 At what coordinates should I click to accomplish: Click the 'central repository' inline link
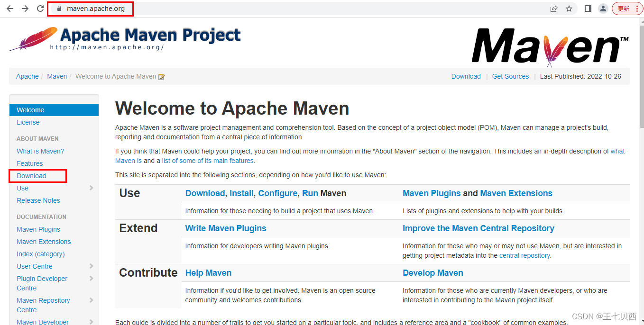click(524, 255)
